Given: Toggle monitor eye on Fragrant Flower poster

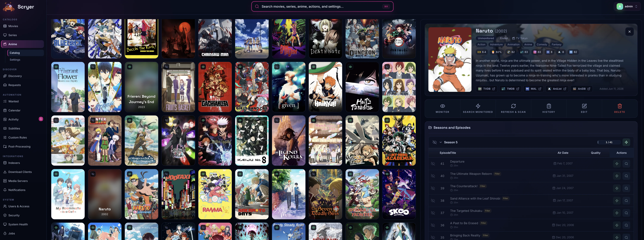Looking at the screenshot, I should 56,67.
